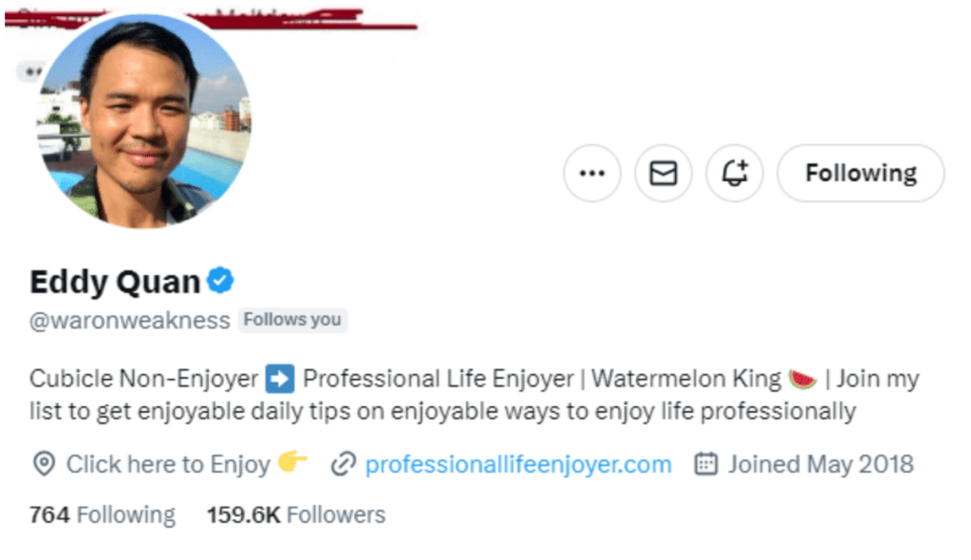Click the Joined May 2018 text
The width and height of the screenshot is (971, 560).
[x=820, y=464]
